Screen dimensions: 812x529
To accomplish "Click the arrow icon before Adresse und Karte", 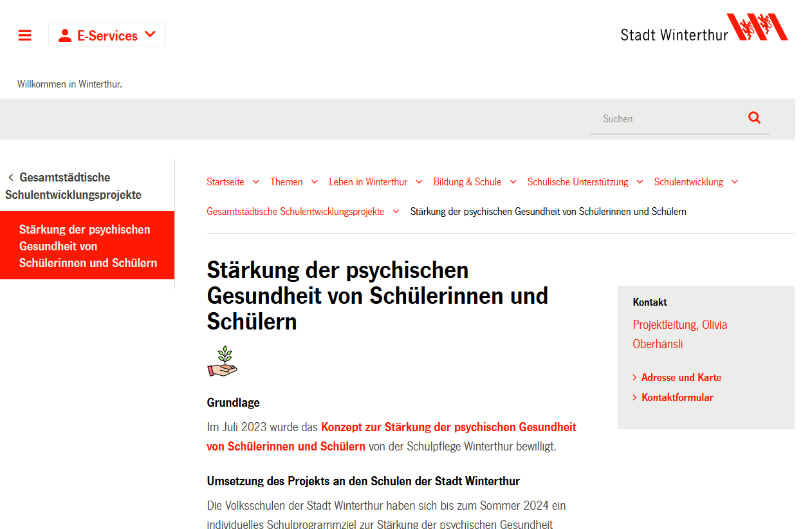I will click(x=634, y=378).
